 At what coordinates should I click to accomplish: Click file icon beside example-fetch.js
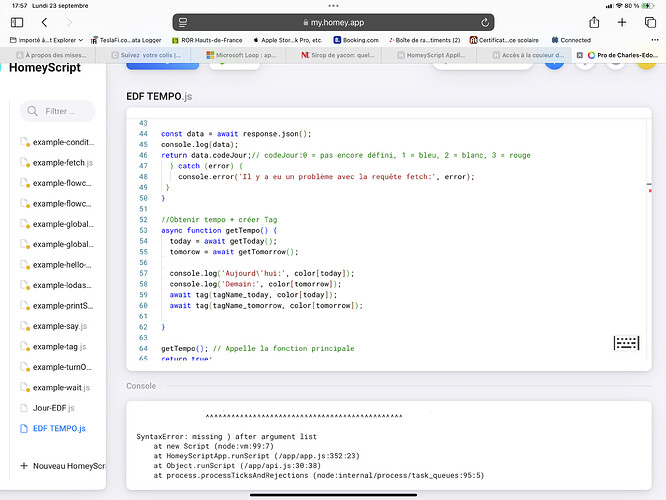click(25, 163)
